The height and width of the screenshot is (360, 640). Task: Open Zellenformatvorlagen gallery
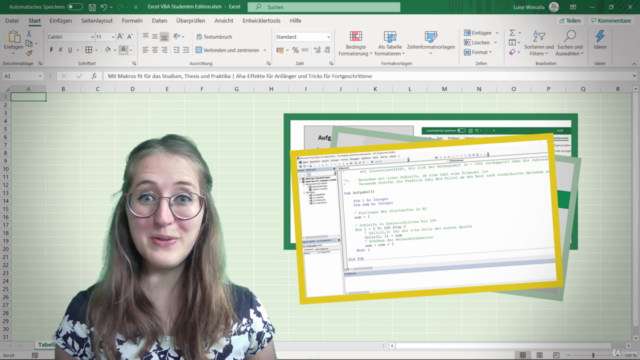coord(431,42)
